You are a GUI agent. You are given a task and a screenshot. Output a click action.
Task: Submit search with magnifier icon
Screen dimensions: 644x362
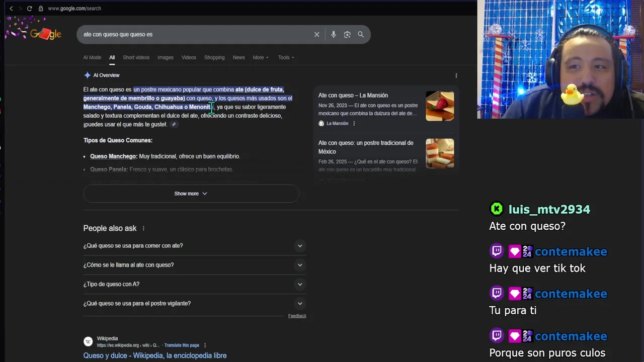pyautogui.click(x=361, y=34)
